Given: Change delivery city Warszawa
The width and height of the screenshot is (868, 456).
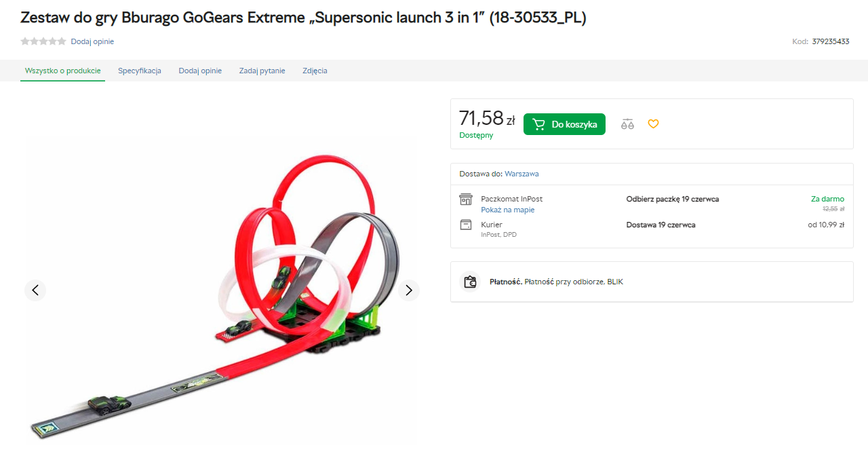Looking at the screenshot, I should coord(521,174).
